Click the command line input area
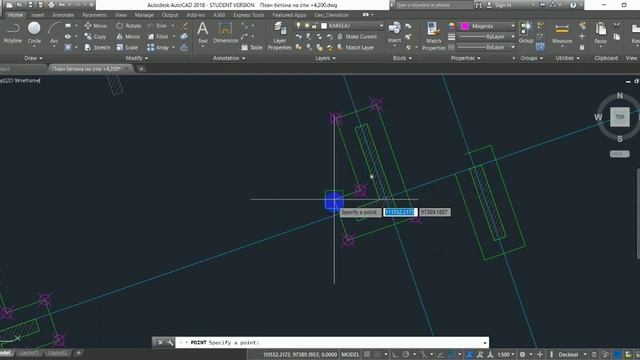 pyautogui.click(x=331, y=342)
